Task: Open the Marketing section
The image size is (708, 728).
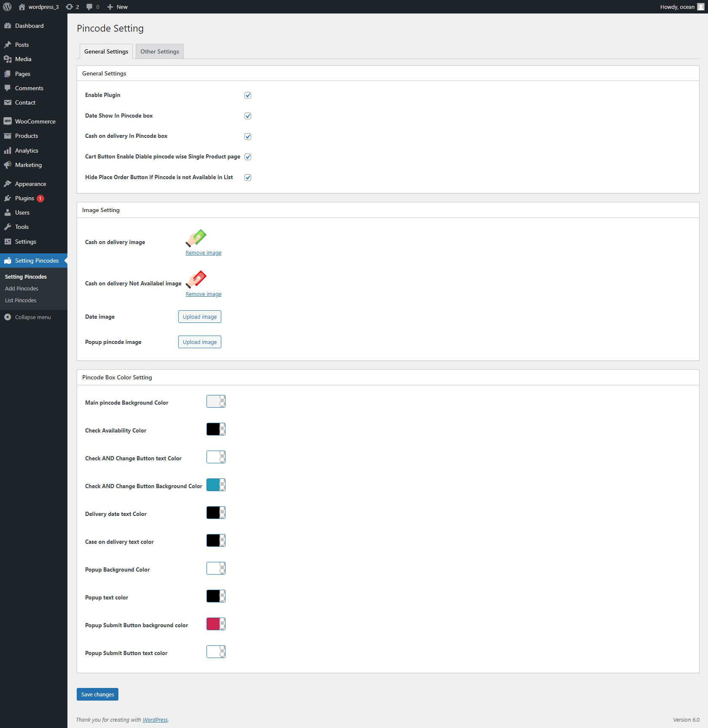Action: pos(28,165)
